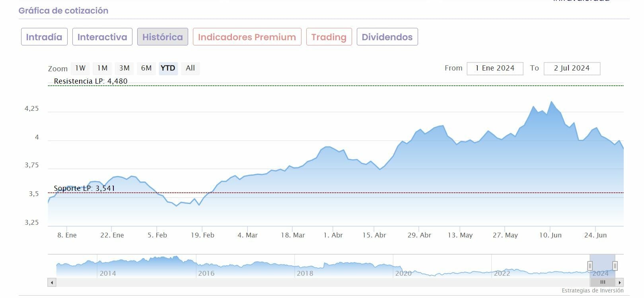Screen dimensions: 644x298
Task: Click the navigator scrollbar left arrow
Action: 52,282
